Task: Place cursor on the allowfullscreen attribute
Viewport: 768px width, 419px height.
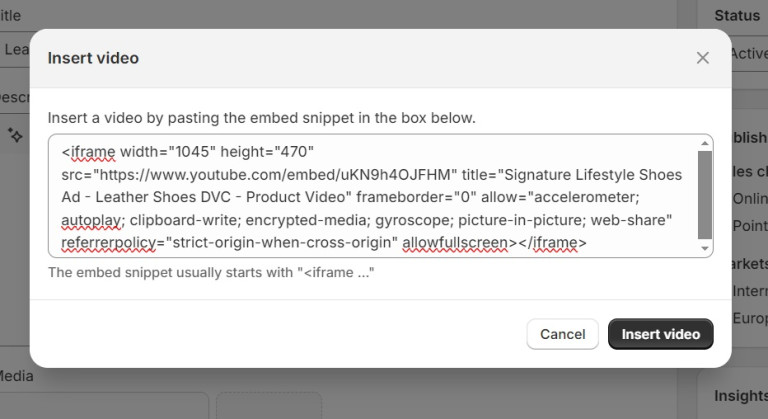Action: [x=455, y=243]
